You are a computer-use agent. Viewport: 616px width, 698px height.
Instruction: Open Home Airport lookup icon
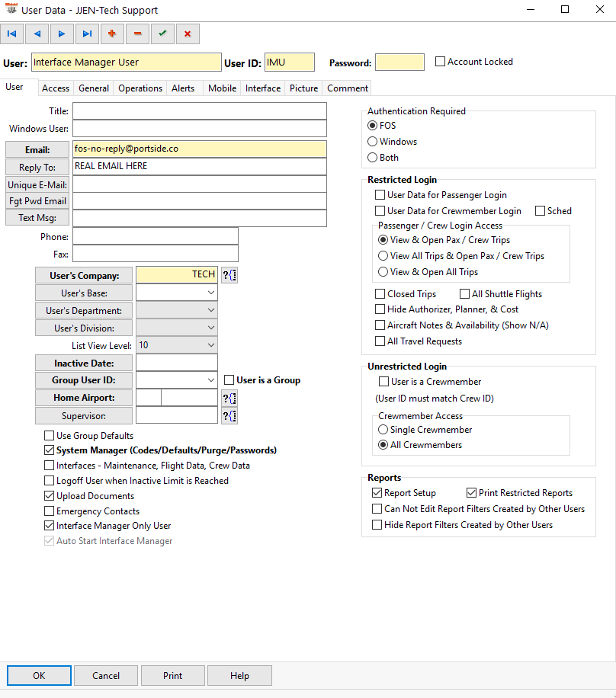229,398
